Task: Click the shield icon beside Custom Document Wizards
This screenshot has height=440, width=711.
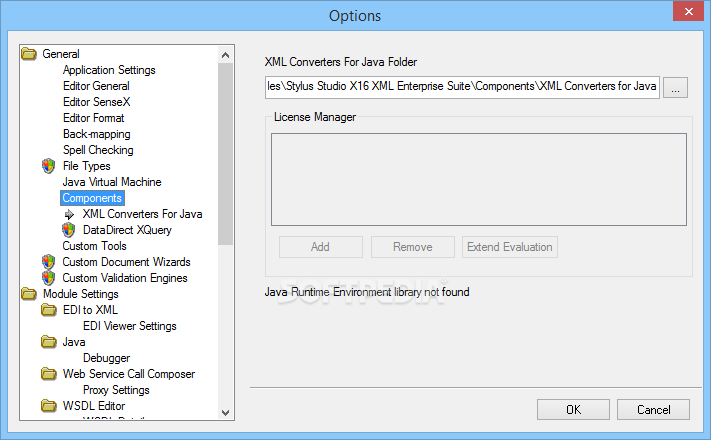Action: [49, 262]
